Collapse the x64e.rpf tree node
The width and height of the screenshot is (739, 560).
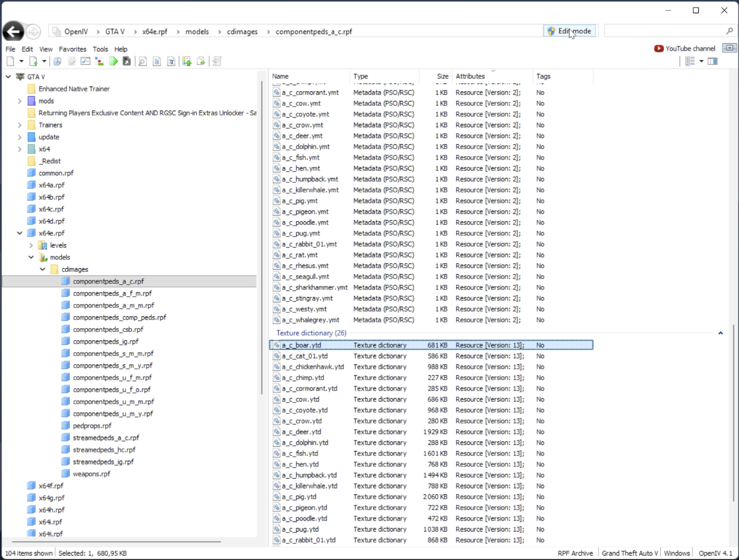pos(20,233)
